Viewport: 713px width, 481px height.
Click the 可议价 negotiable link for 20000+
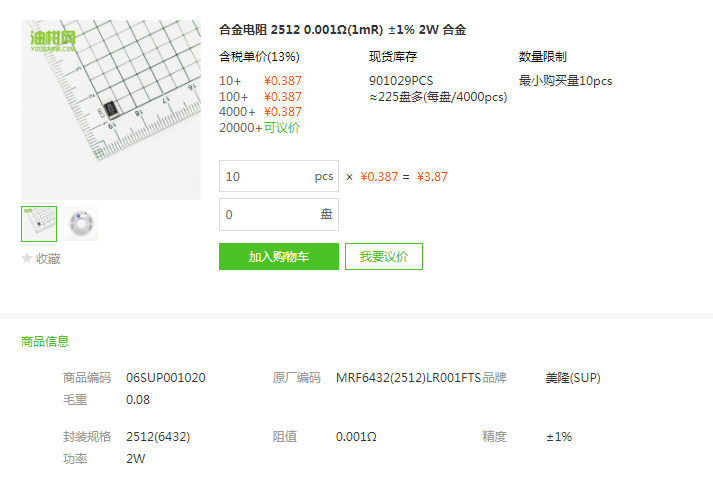(x=282, y=128)
